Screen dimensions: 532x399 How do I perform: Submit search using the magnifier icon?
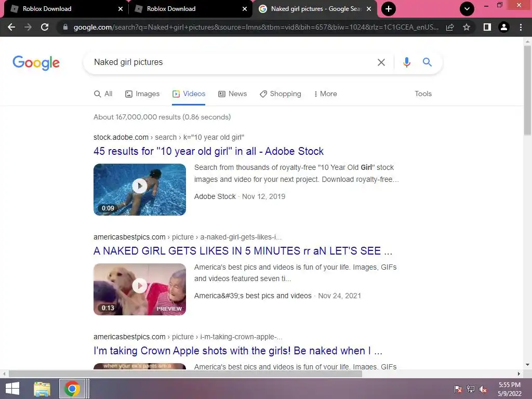(427, 62)
